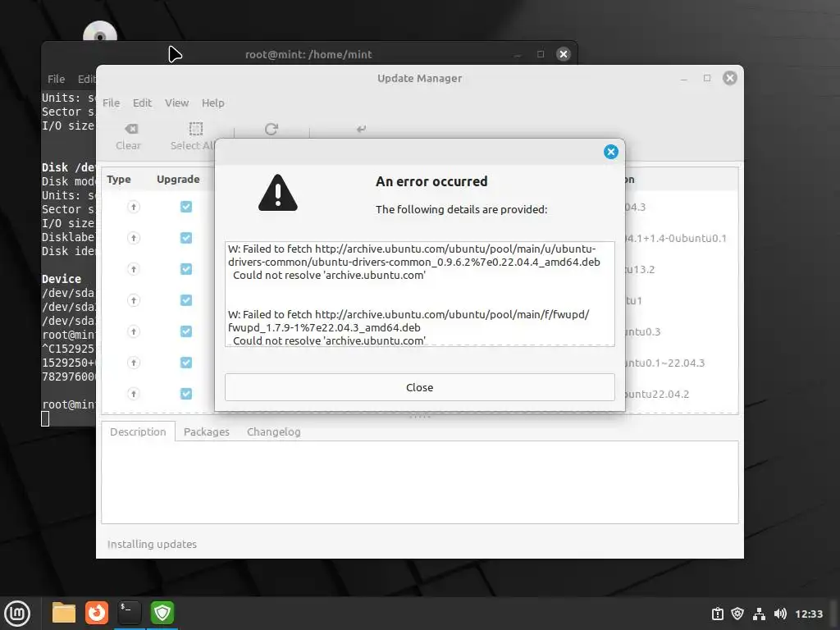Switch to Update Manager shield in taskbar
The width and height of the screenshot is (840, 630).
pos(162,613)
